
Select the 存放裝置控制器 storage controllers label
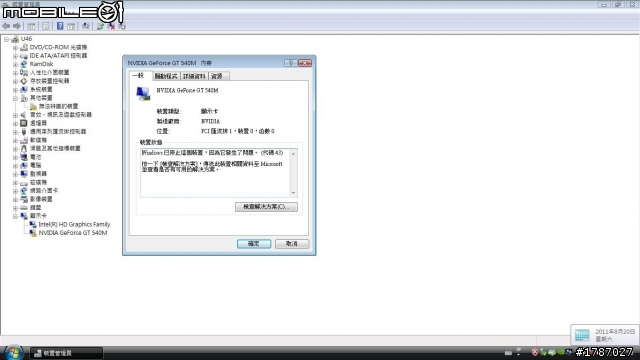point(49,81)
